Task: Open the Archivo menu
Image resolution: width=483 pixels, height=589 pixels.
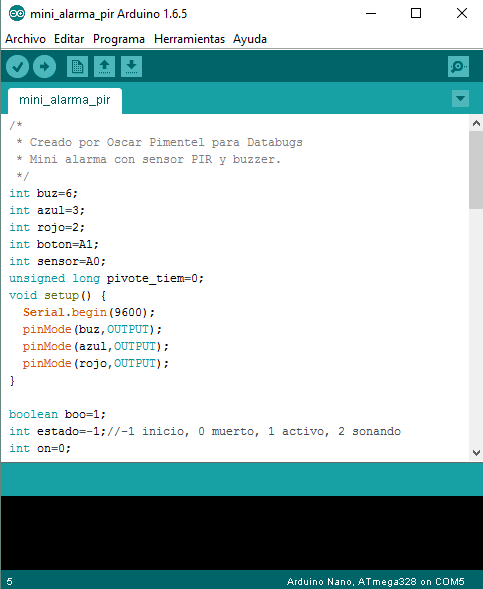Action: [26, 39]
